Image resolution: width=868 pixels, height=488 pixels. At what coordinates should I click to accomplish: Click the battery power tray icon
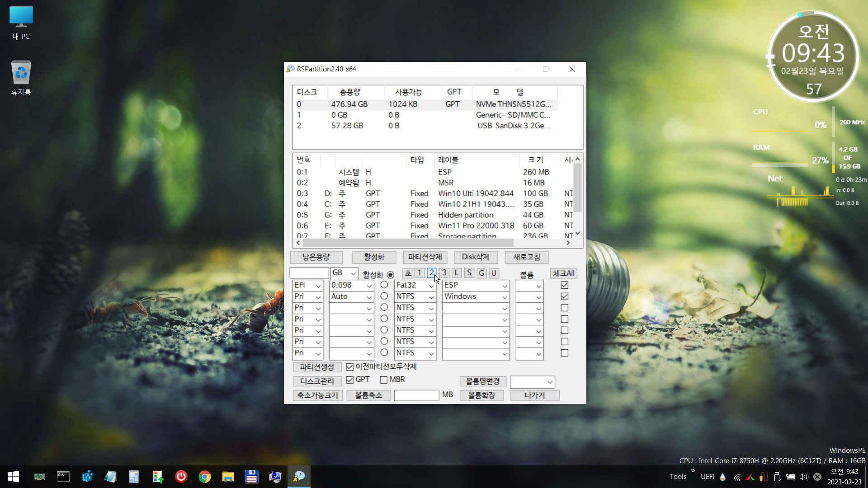pos(791,477)
